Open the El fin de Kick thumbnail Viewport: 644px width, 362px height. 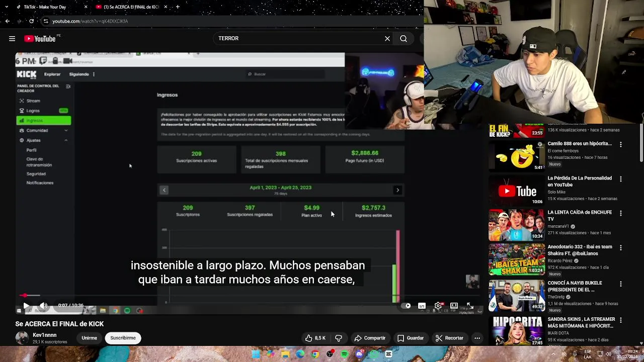(517, 131)
